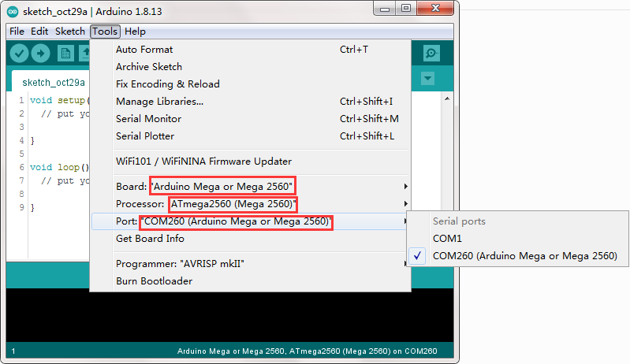The image size is (630, 364).
Task: Click line number 9 in editor
Action: 22,207
